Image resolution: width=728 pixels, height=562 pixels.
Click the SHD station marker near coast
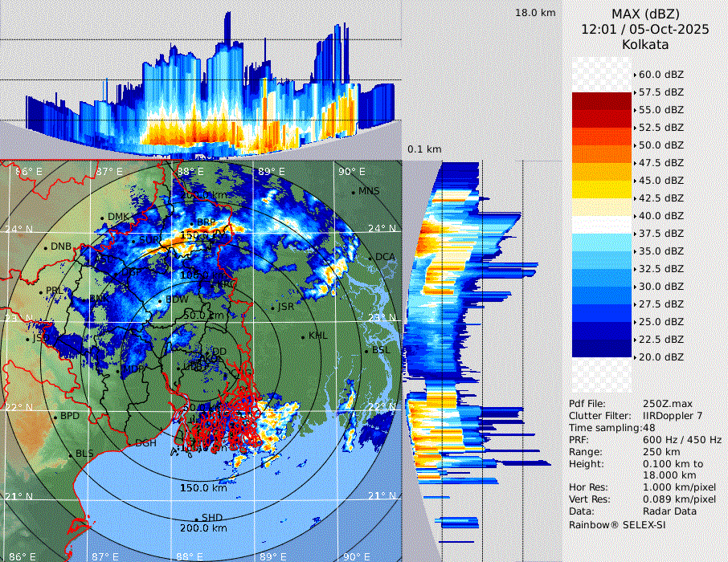coord(196,518)
